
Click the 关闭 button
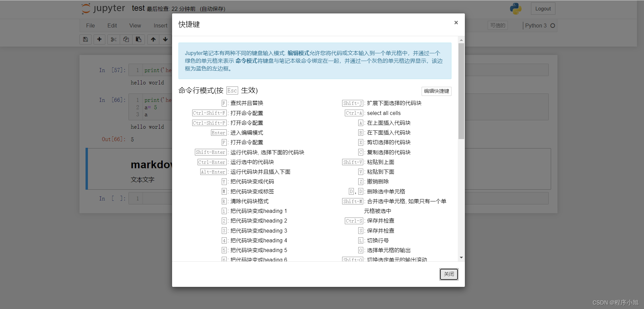pos(449,274)
